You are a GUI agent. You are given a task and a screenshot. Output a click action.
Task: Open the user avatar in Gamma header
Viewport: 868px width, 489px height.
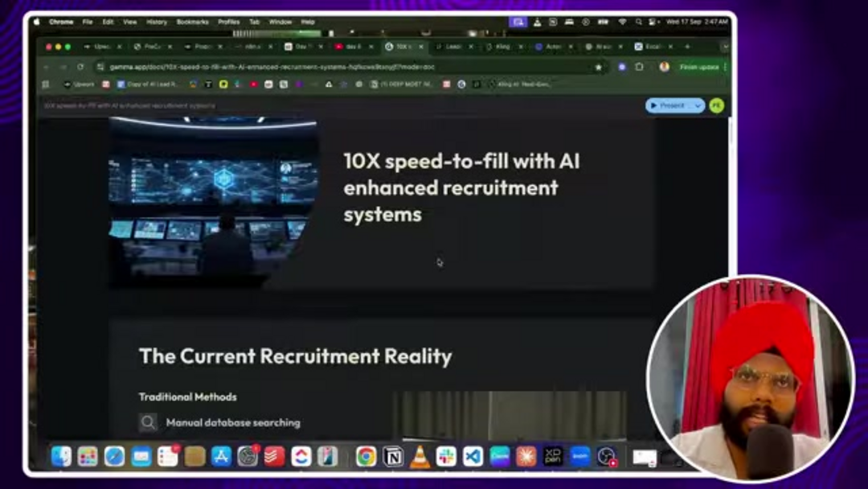tap(716, 105)
